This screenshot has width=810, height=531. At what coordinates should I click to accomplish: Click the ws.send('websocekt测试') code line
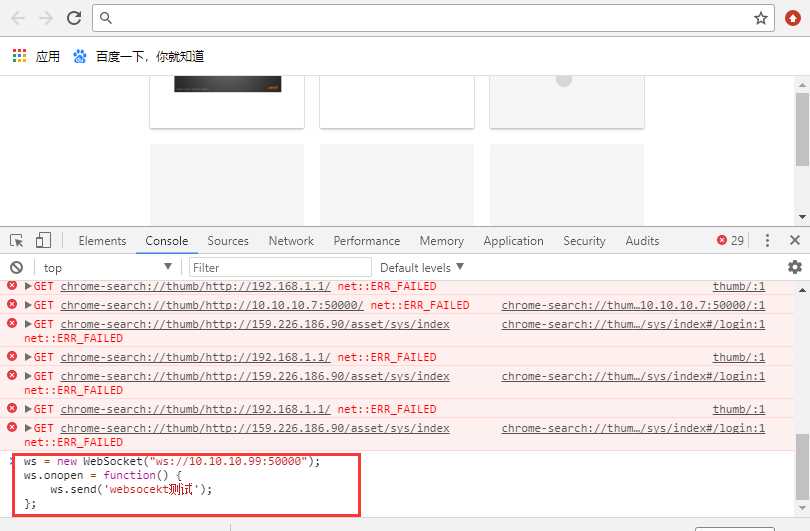pos(131,489)
